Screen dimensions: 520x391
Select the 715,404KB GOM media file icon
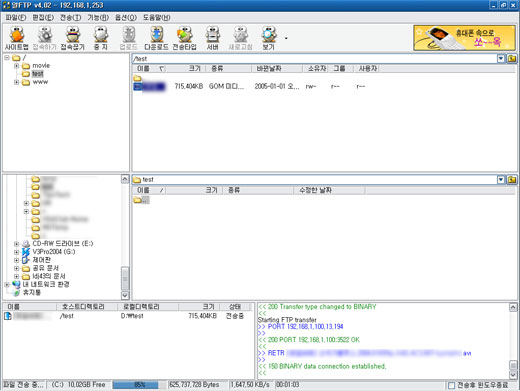click(137, 86)
